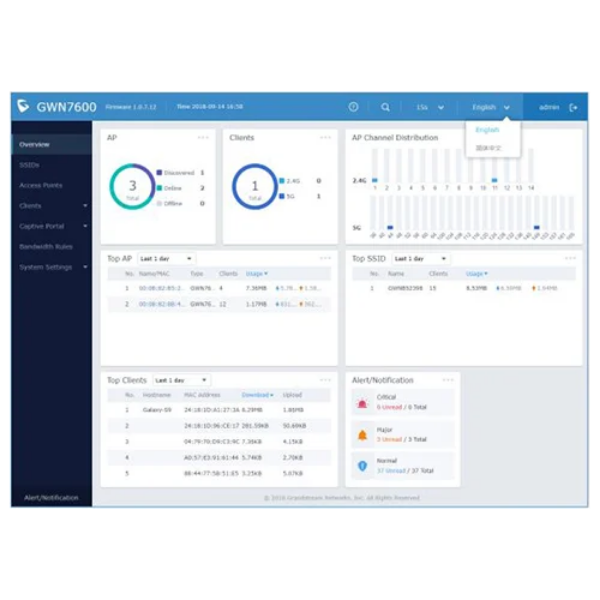Click the MAC Address column header
600x600 pixels.
click(x=202, y=395)
